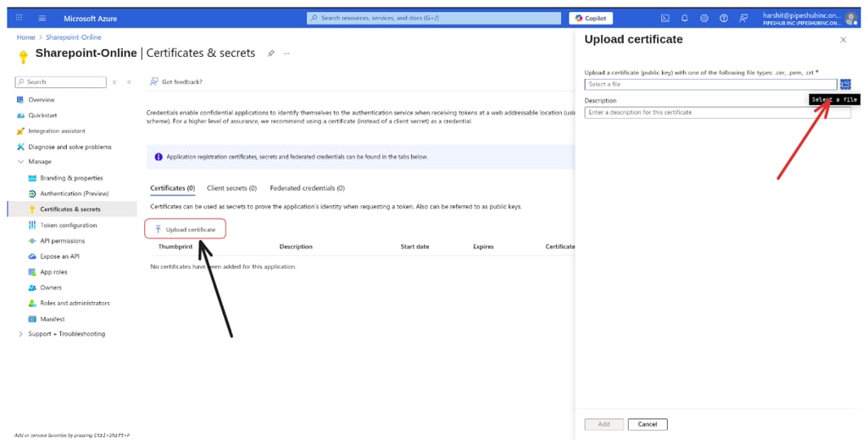Open the help question mark icon

coord(724,19)
